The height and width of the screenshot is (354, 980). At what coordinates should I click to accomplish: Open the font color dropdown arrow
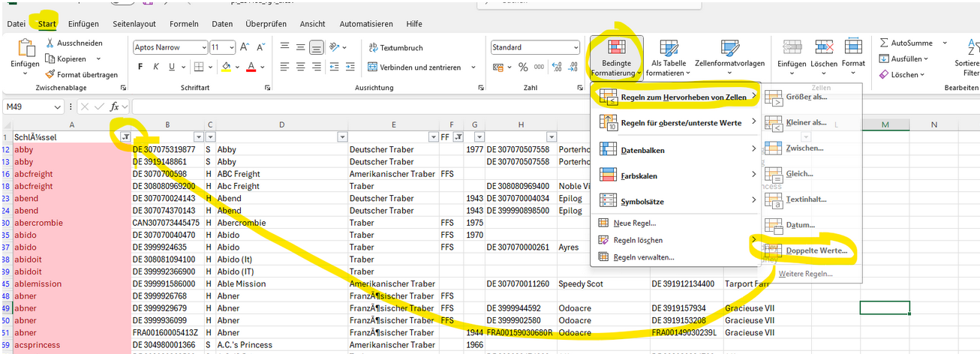tap(262, 67)
